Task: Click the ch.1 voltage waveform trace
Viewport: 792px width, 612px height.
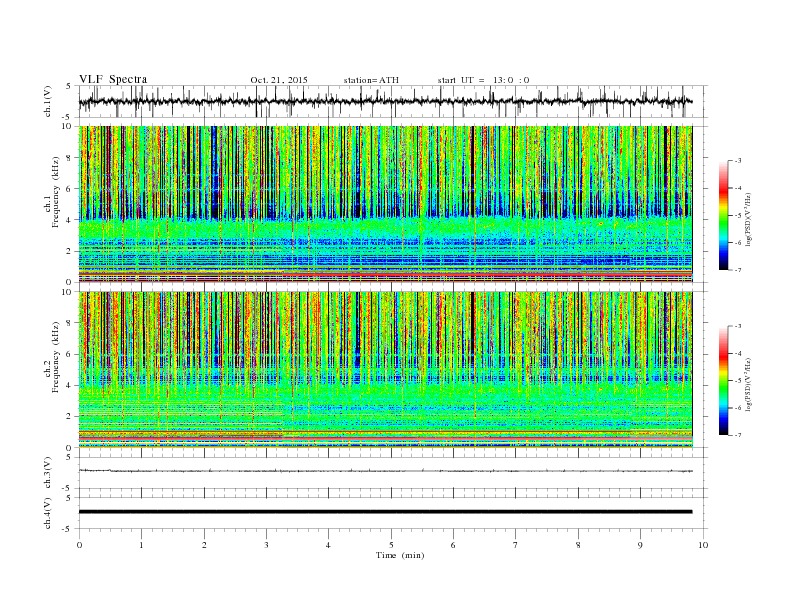Action: pyautogui.click(x=385, y=101)
